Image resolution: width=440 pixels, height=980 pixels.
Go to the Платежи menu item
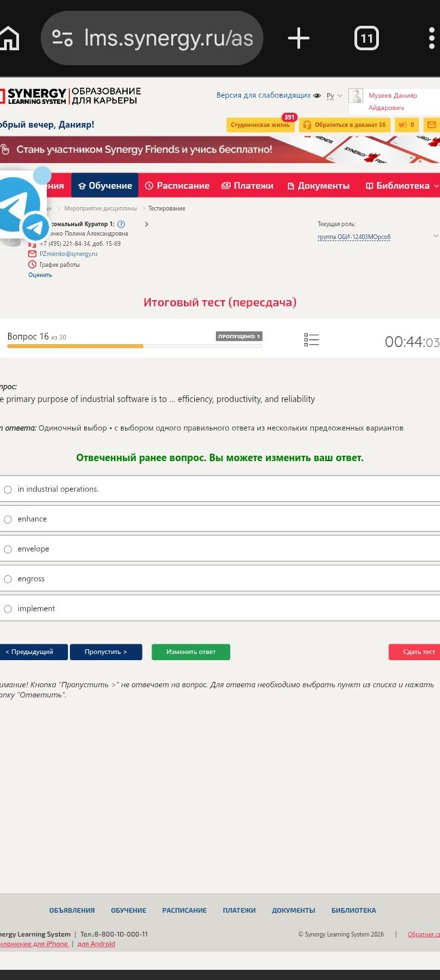247,185
